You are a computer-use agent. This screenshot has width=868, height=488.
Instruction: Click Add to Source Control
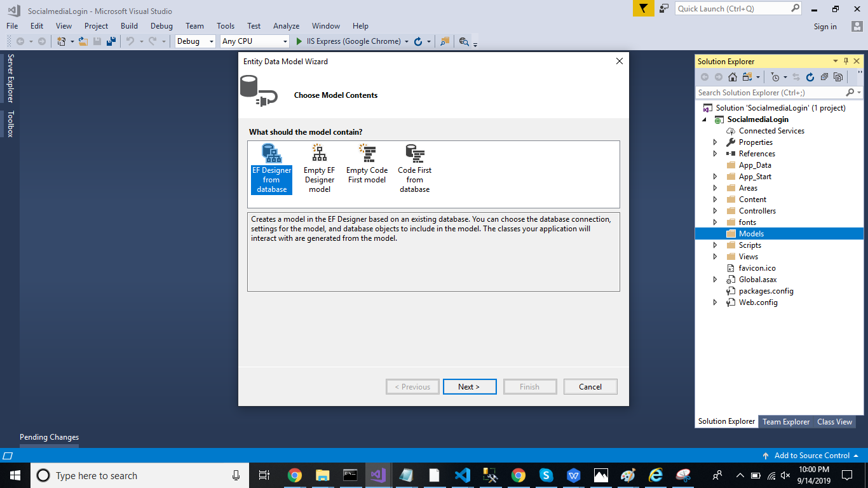click(811, 456)
